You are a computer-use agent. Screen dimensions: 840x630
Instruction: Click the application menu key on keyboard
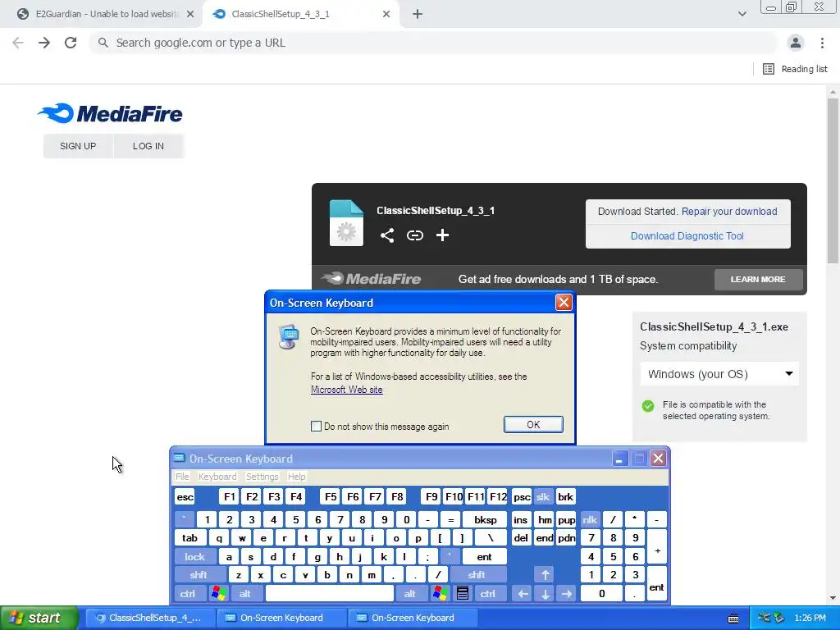click(463, 594)
